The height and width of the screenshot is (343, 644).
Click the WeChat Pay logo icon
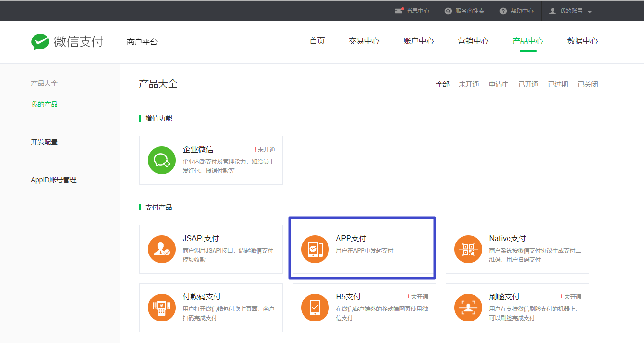(40, 42)
